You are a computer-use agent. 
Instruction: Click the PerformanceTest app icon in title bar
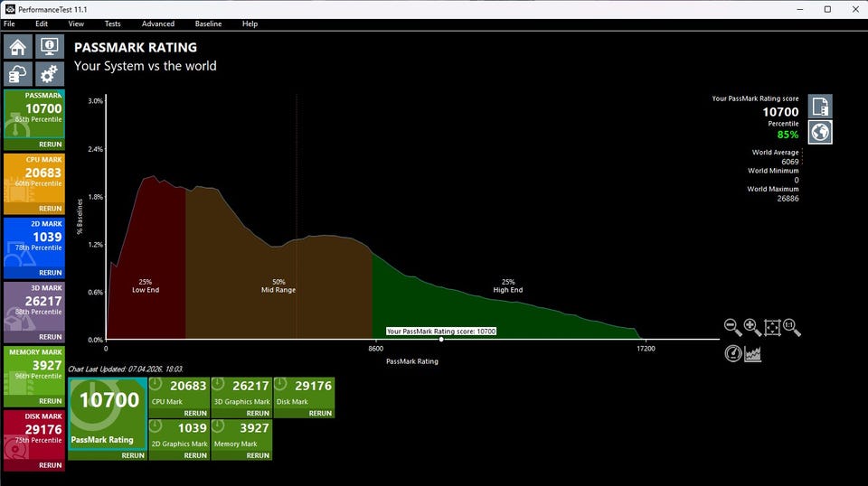click(9, 9)
